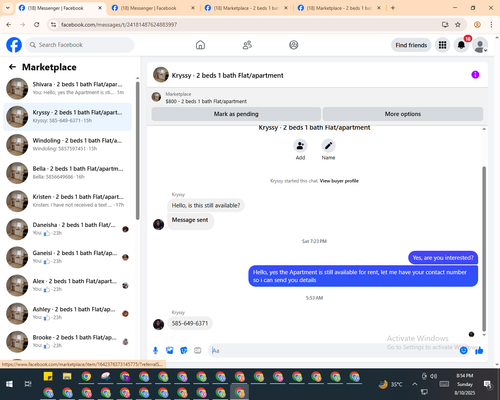Attach a photo file icon

[x=170, y=350]
